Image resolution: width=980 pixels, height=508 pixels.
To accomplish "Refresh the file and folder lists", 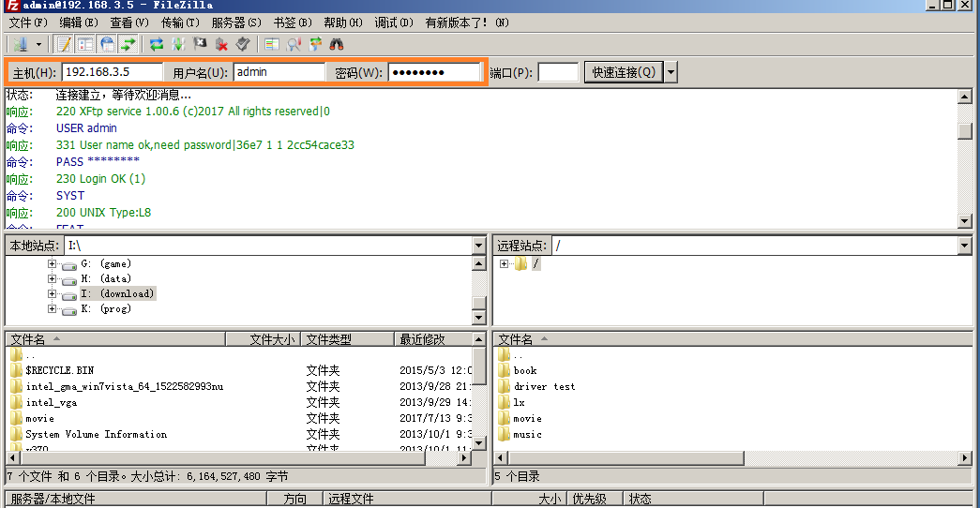I will pos(157,44).
